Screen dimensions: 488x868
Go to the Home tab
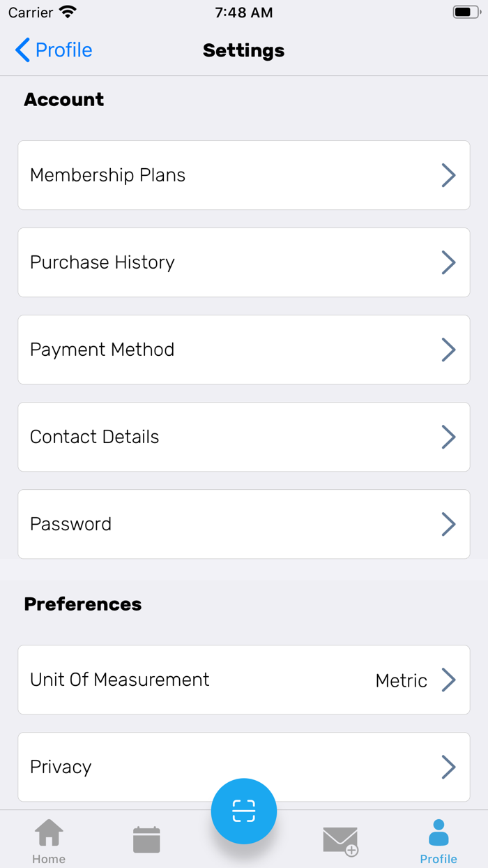(49, 841)
